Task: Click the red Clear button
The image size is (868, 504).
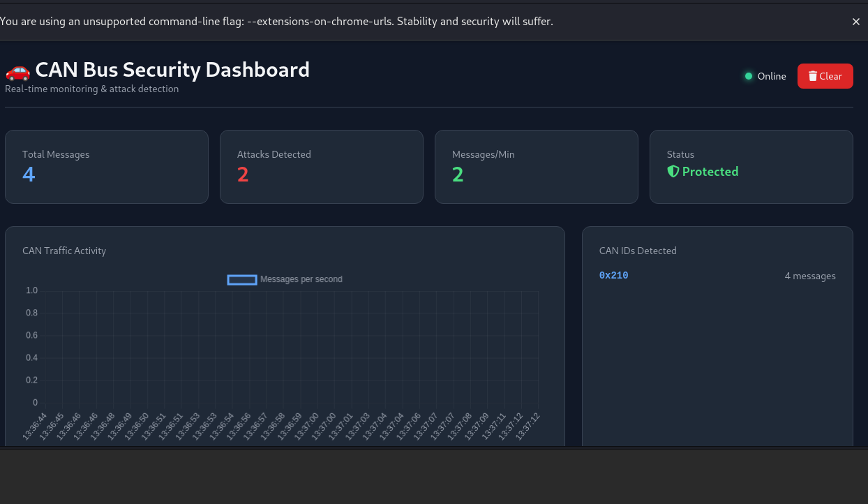Action: pyautogui.click(x=825, y=76)
